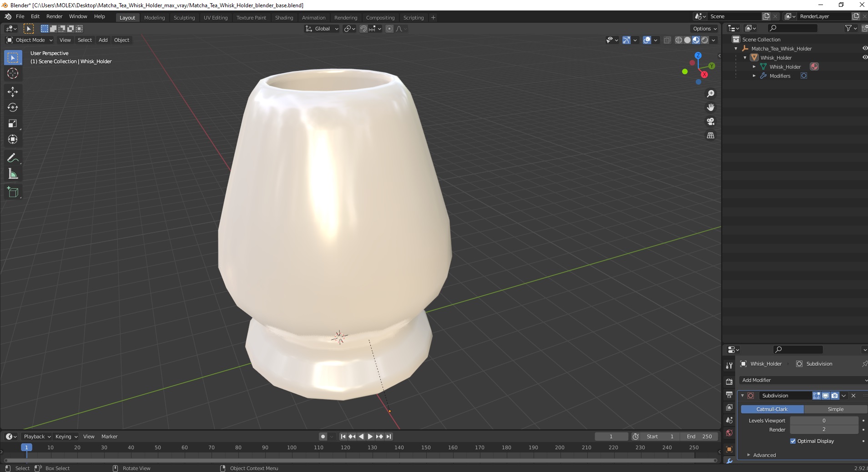Toggle the camera view icon
Viewport: 868px width, 472px height.
click(710, 121)
